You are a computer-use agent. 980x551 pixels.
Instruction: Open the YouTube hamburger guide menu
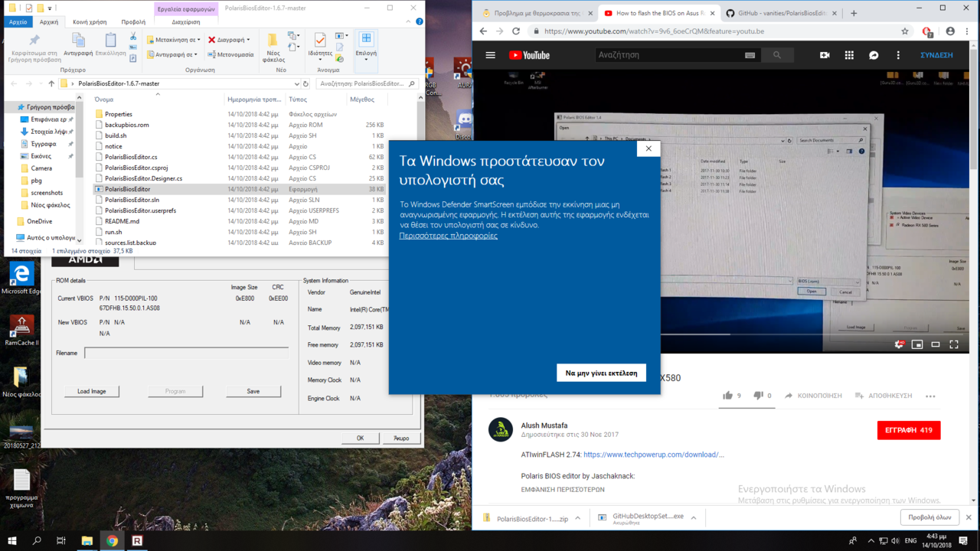[491, 55]
